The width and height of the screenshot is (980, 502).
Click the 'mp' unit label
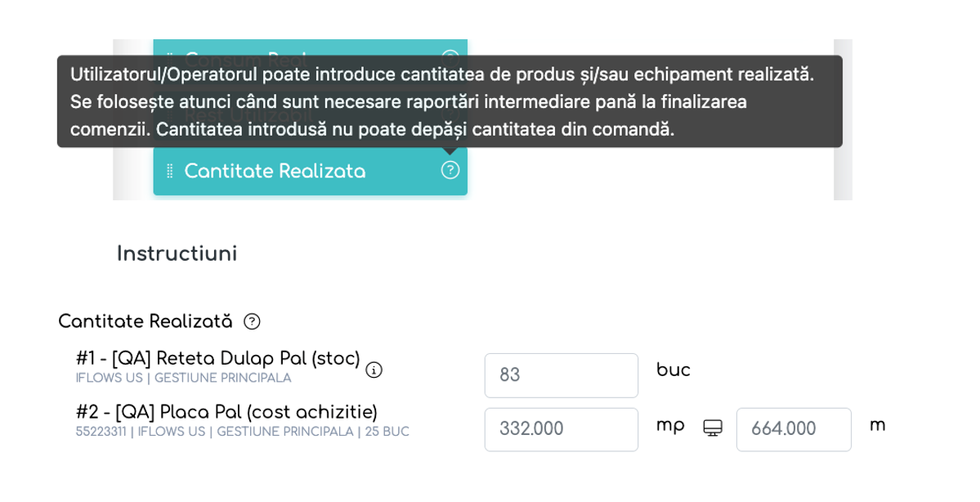click(x=670, y=426)
